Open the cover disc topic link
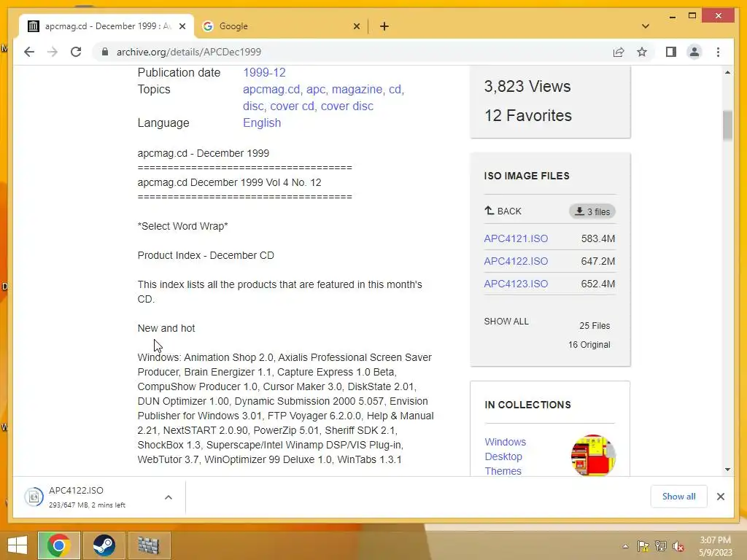The width and height of the screenshot is (747, 560). pos(347,106)
